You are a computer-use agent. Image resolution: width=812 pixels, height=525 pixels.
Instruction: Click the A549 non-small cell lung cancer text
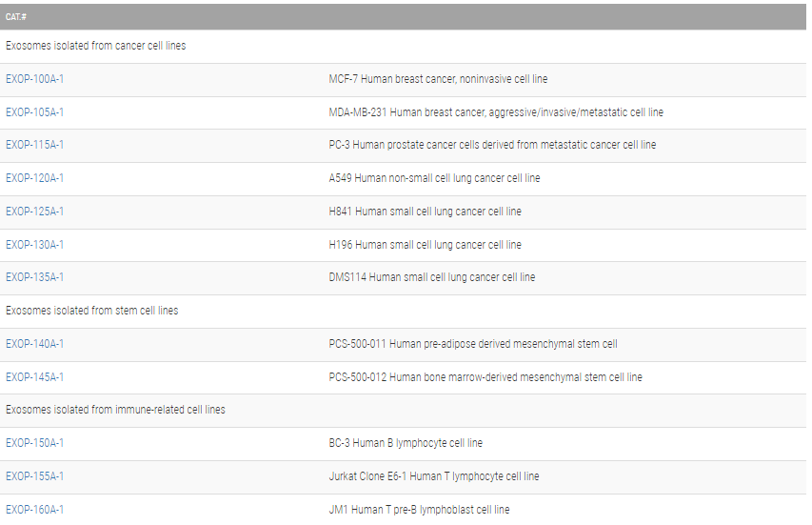coord(434,178)
